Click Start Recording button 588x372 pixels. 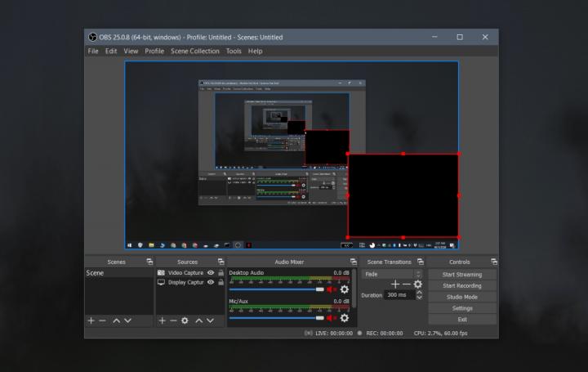462,285
